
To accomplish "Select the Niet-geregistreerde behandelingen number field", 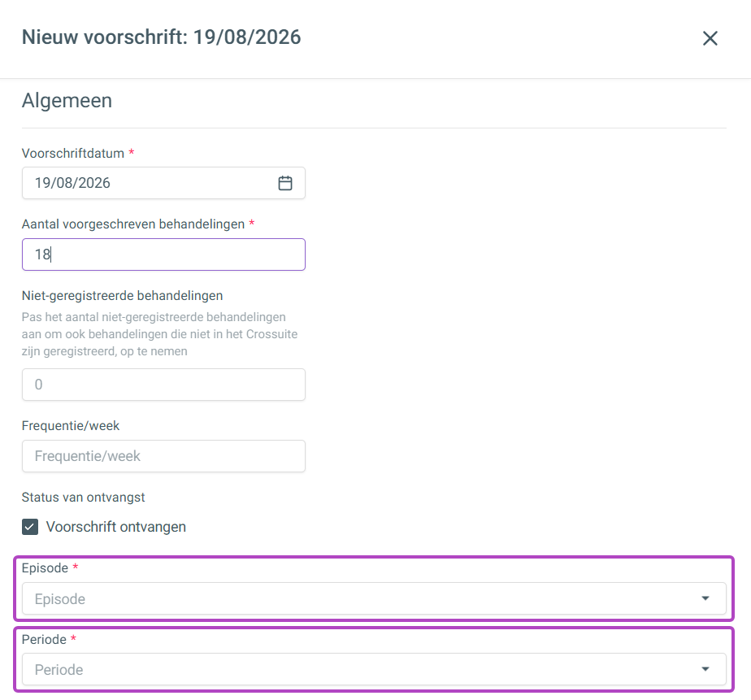I will tap(163, 385).
